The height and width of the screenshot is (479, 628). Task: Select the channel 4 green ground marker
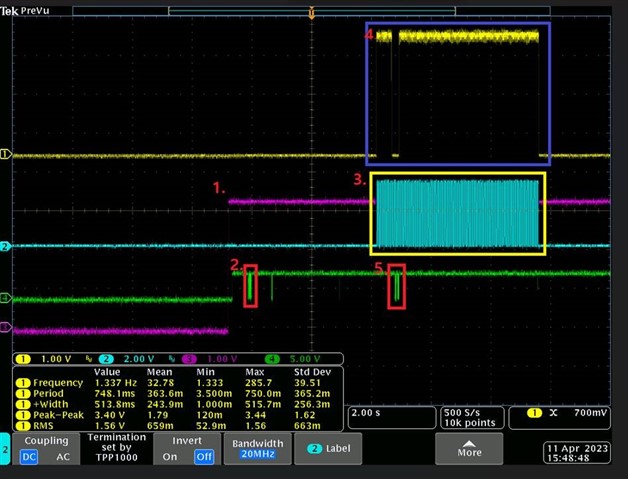4,298
